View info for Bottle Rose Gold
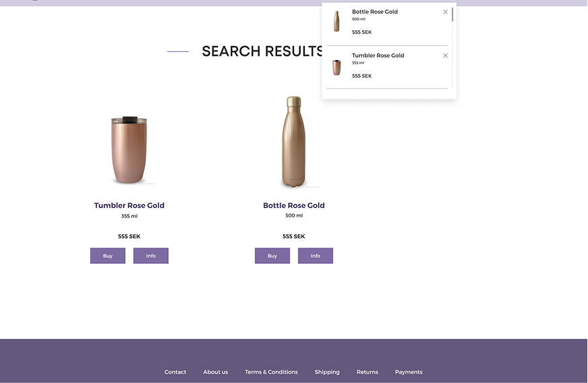Viewport: 588px width, 383px height. (316, 256)
